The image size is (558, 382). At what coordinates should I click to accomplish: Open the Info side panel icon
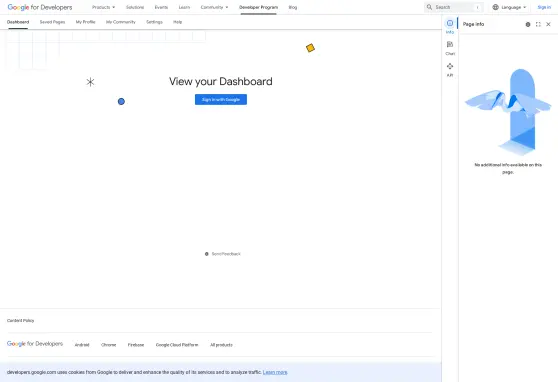(x=450, y=23)
